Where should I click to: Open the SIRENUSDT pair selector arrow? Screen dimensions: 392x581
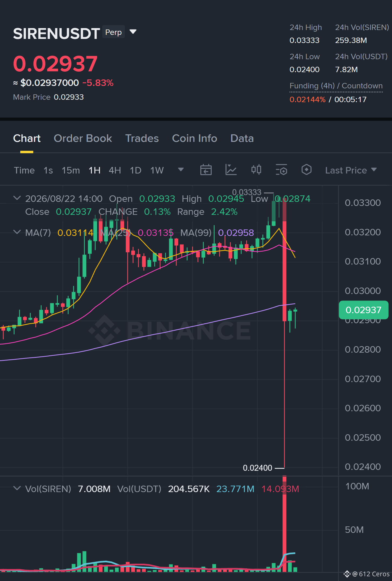(133, 32)
